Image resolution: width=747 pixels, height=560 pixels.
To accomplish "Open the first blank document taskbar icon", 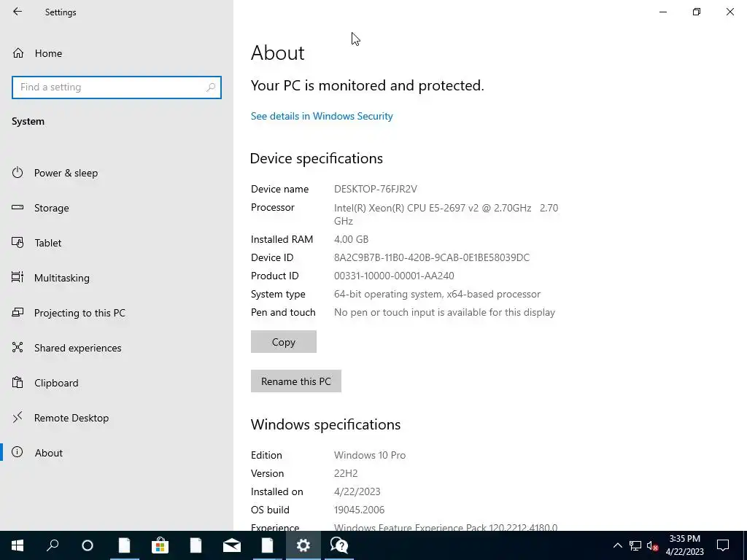I will [x=124, y=545].
